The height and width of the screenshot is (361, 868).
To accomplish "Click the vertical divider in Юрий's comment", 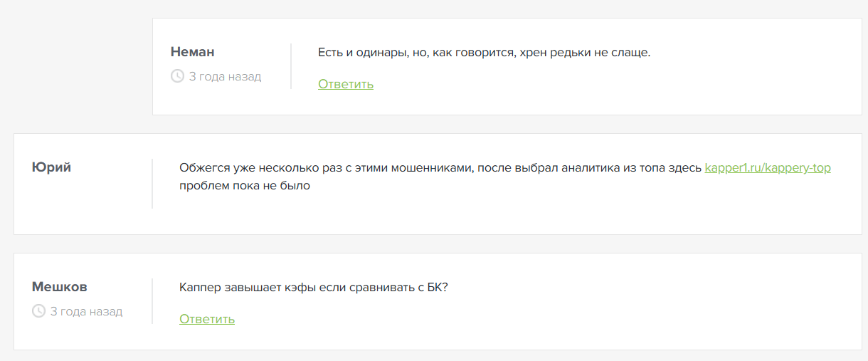I will point(152,184).
